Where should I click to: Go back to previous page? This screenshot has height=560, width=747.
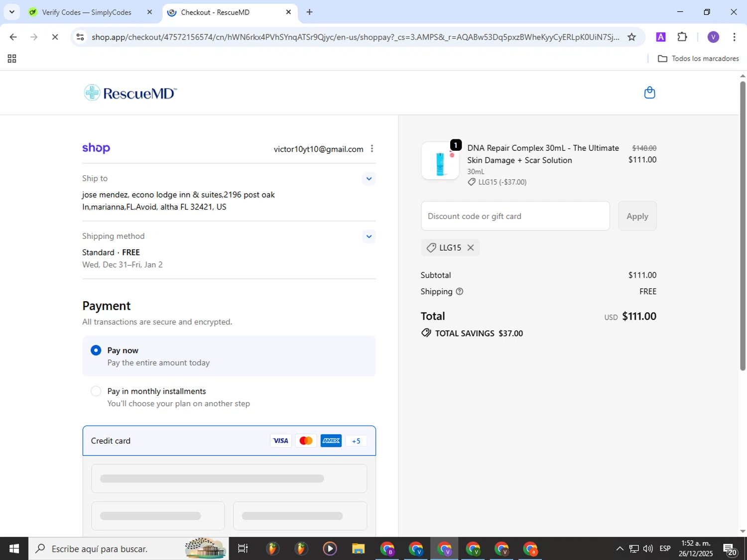click(13, 37)
